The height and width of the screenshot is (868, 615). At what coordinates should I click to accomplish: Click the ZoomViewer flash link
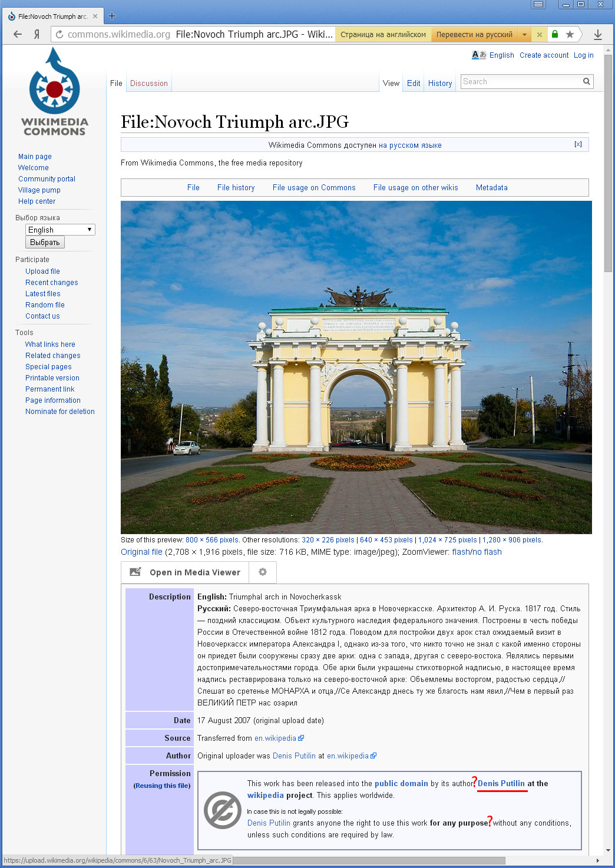click(461, 552)
